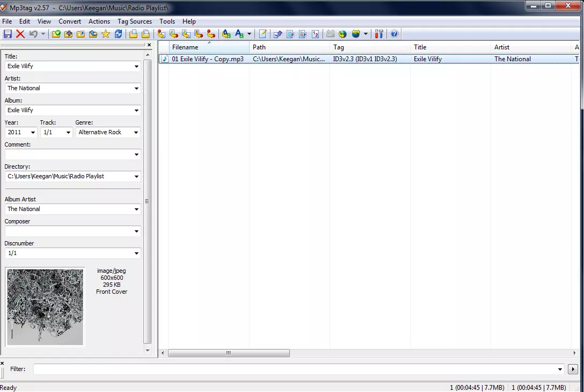This screenshot has height=392, width=584.
Task: Click the open folder with blue arrow icon
Action: coord(93,34)
